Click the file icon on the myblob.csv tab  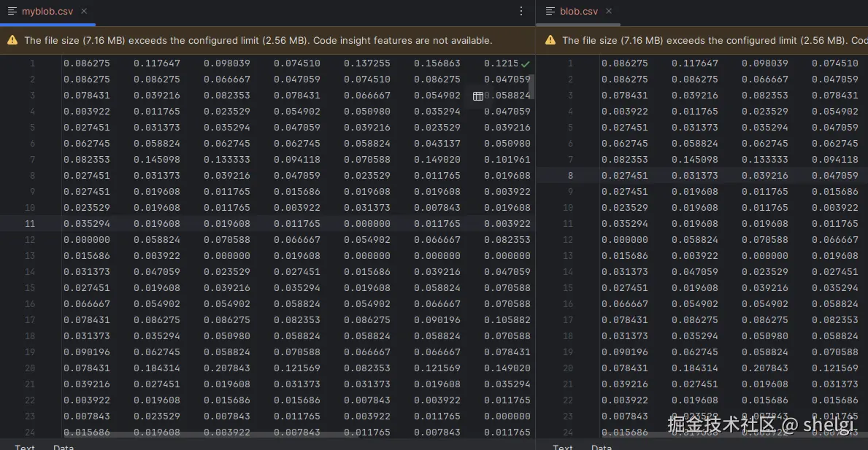[x=12, y=11]
